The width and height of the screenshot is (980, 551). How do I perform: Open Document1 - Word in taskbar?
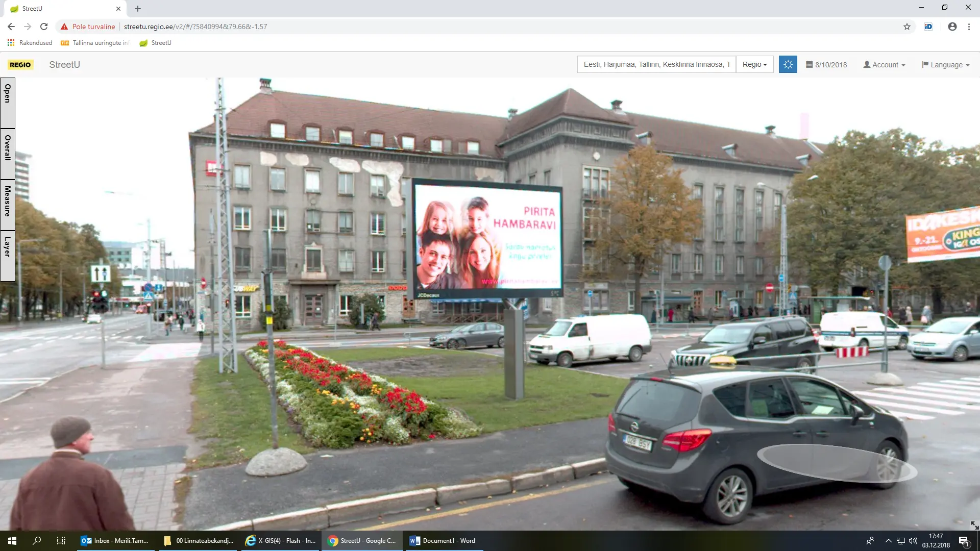(x=443, y=541)
